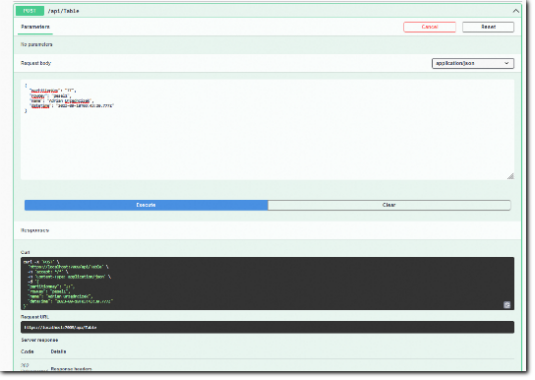Click the "No parameters" text
Viewport: 535px width, 380px height.
point(37,44)
